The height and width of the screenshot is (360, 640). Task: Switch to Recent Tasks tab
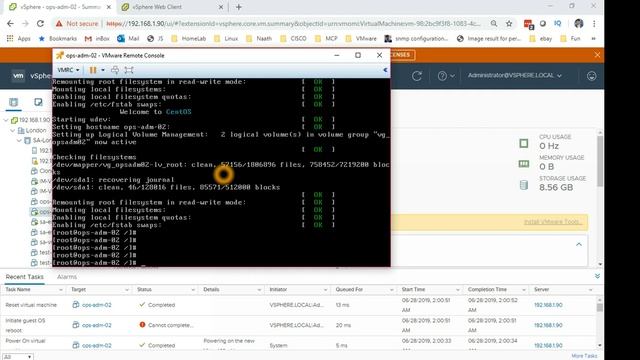pyautogui.click(x=24, y=277)
